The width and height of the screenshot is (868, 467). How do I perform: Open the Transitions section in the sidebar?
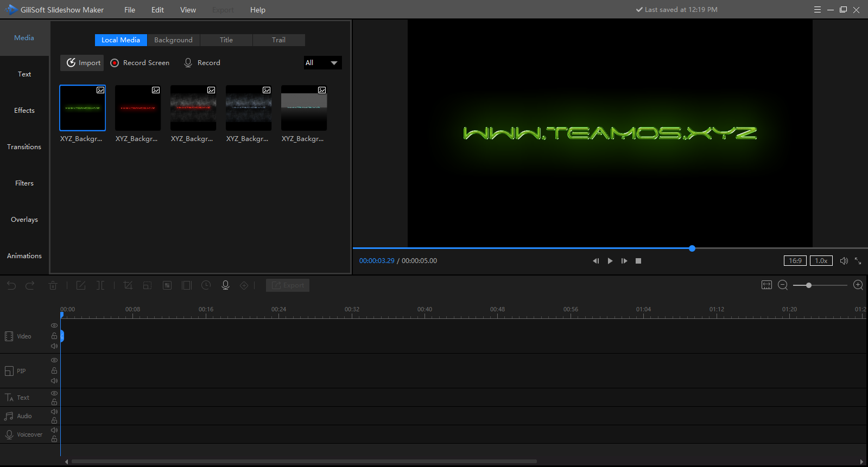pos(24,147)
